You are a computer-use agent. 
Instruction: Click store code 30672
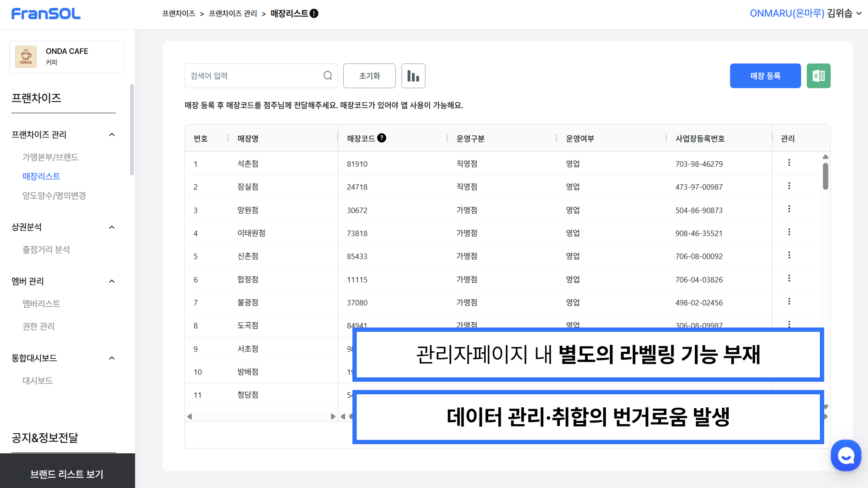pos(357,210)
